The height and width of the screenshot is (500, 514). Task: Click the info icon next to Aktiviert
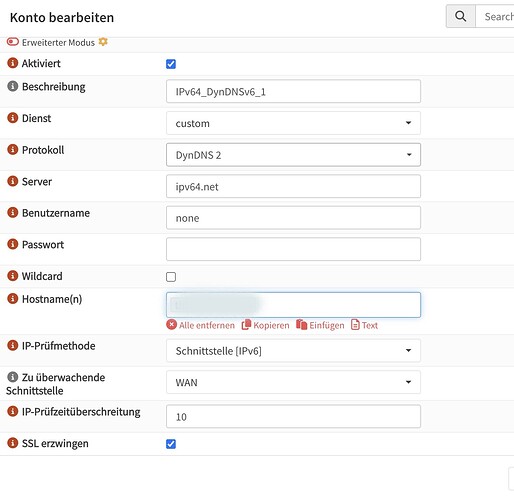click(x=13, y=63)
